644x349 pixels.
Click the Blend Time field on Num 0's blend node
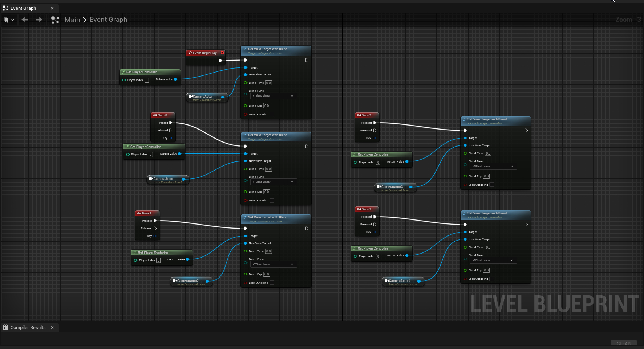(268, 169)
